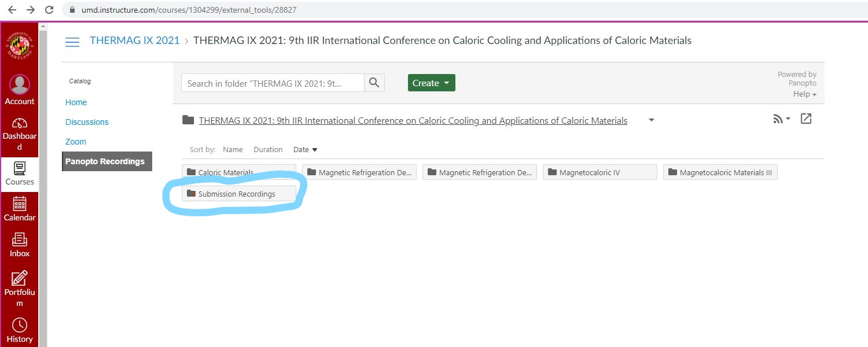The image size is (868, 347).
Task: Click the Powered by Panopto text
Action: coord(797,79)
